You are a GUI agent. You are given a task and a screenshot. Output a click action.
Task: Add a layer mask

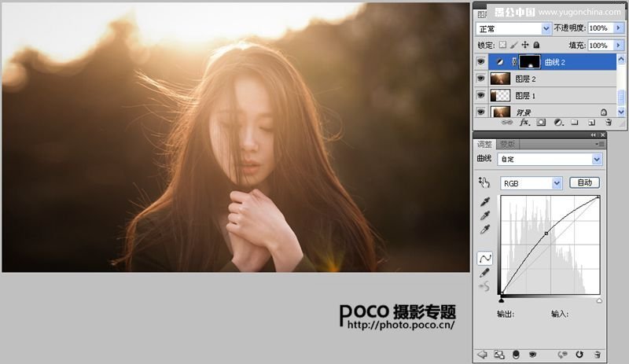pos(541,123)
